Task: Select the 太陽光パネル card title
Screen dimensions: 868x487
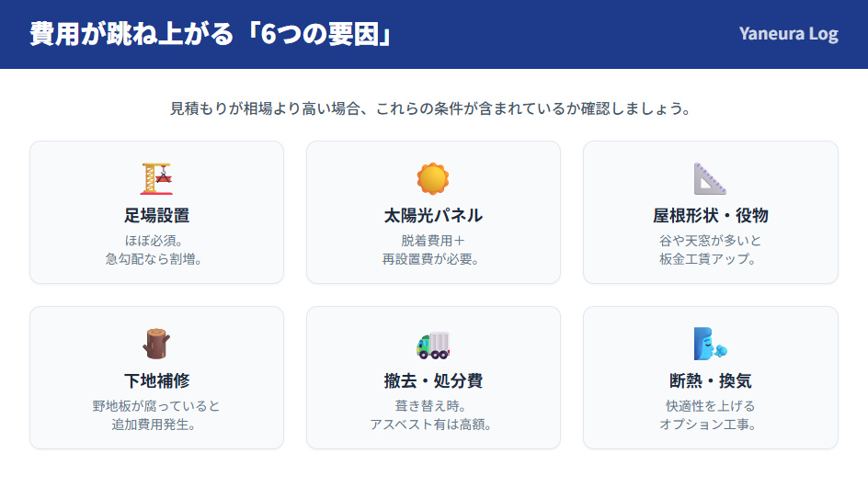Action: pyautogui.click(x=433, y=216)
